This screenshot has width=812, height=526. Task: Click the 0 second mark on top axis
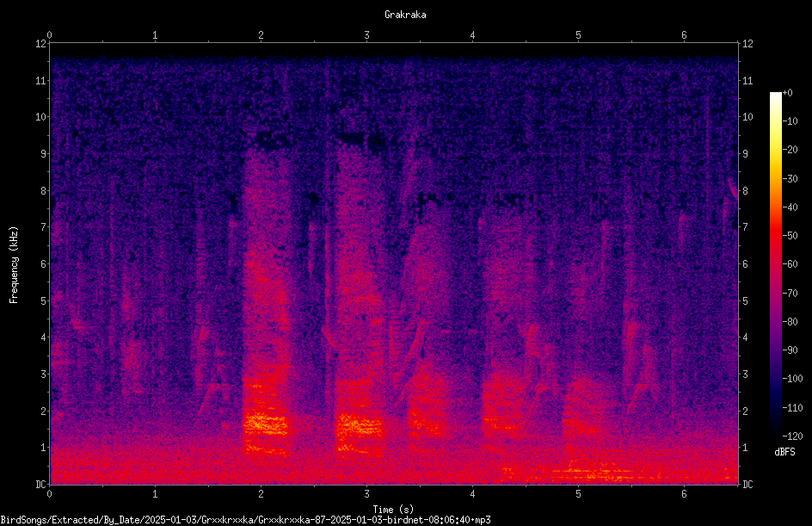(x=49, y=35)
